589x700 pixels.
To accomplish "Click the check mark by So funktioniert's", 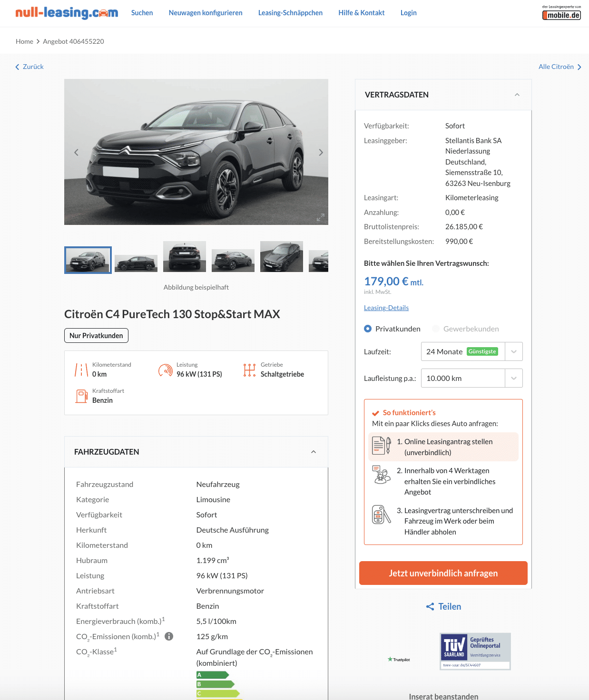I will click(375, 413).
